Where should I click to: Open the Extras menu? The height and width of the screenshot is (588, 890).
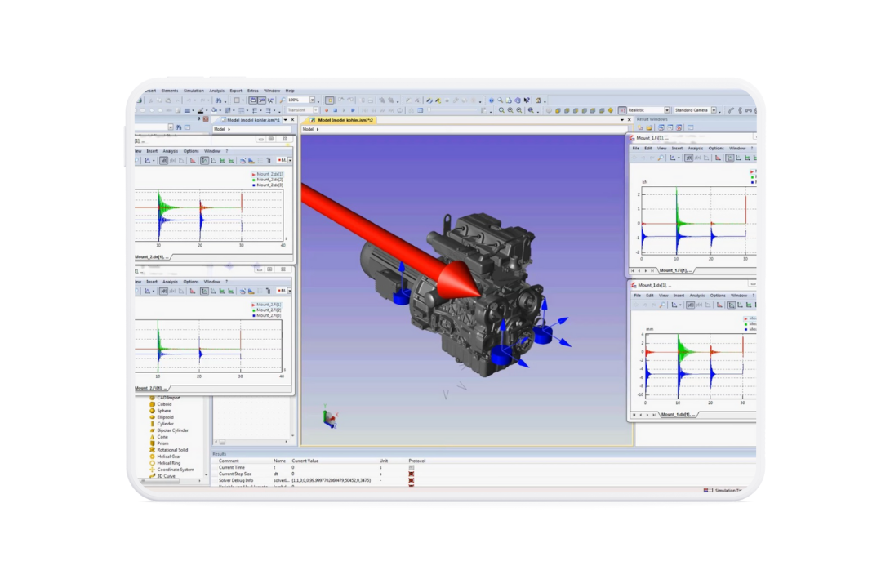[x=252, y=91]
